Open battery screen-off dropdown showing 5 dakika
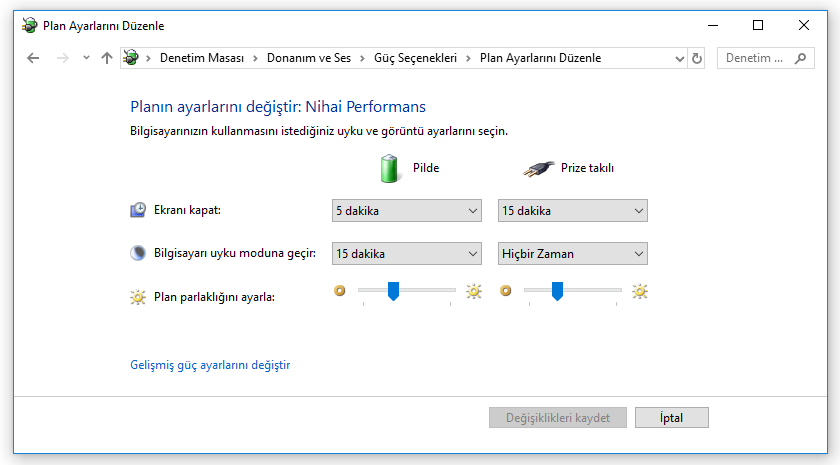 [407, 210]
